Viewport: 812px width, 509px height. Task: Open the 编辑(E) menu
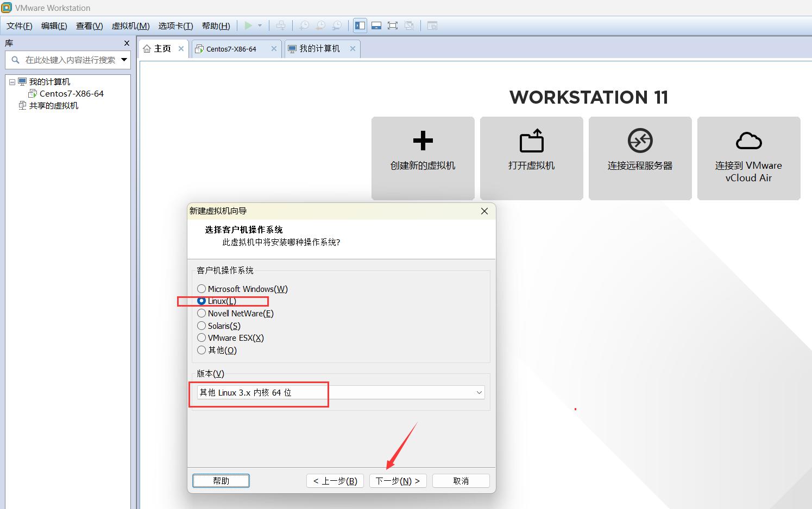click(54, 26)
